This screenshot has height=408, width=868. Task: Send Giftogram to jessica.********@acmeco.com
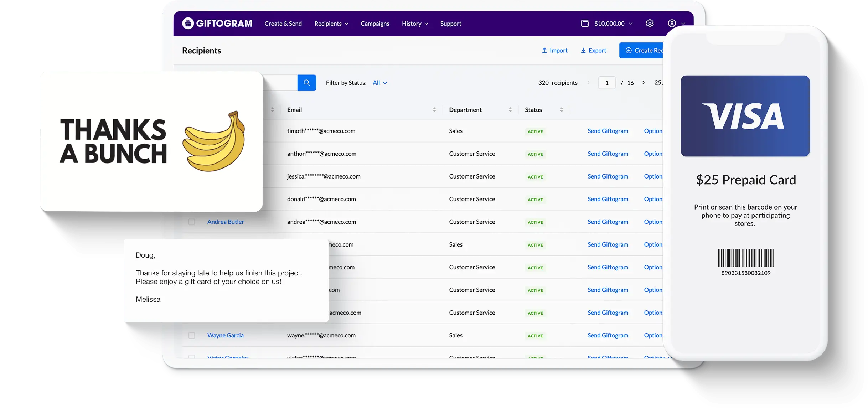(608, 176)
